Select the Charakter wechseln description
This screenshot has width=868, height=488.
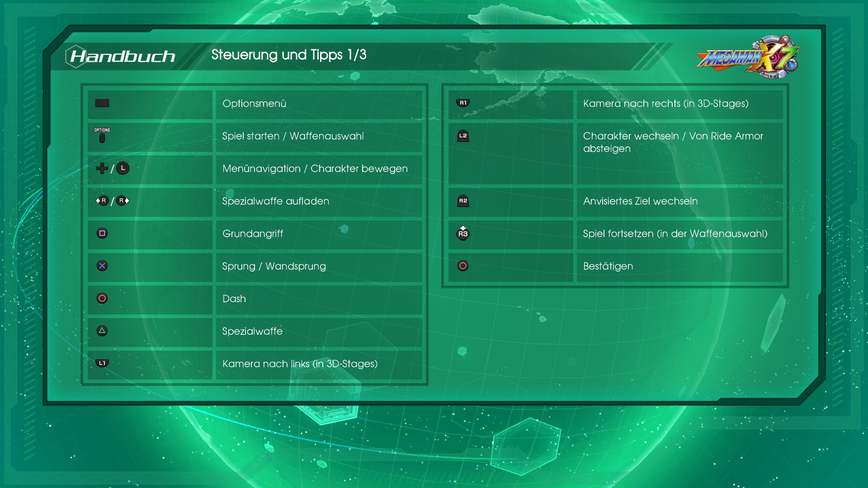pos(673,142)
